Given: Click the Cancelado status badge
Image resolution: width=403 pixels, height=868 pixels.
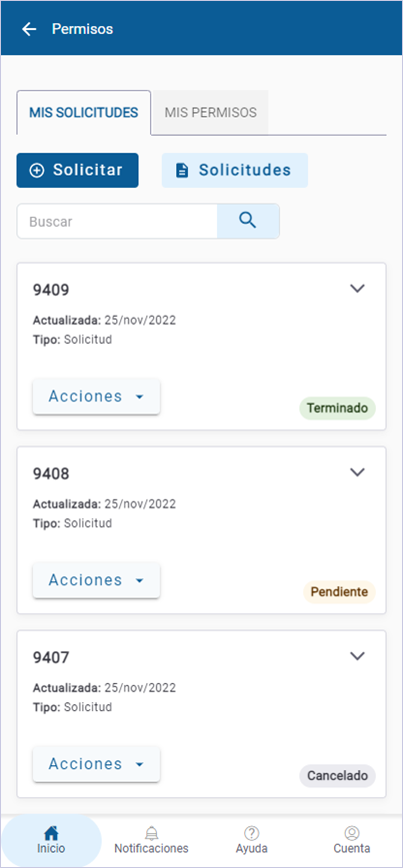Looking at the screenshot, I should click(338, 776).
